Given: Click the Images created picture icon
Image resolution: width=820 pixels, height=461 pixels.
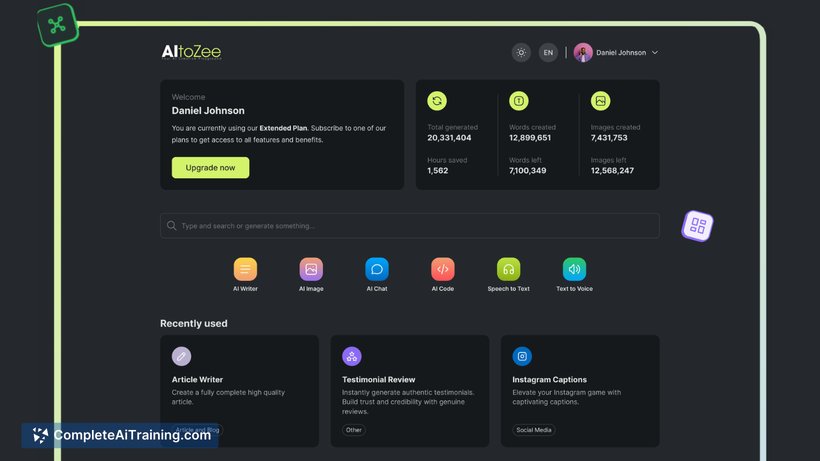Looking at the screenshot, I should click(x=600, y=101).
